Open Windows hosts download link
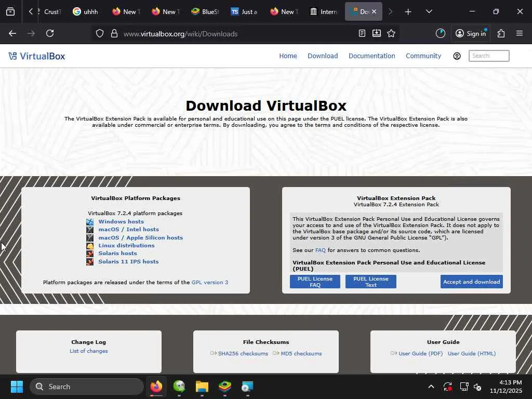This screenshot has height=399, width=532. (x=121, y=221)
